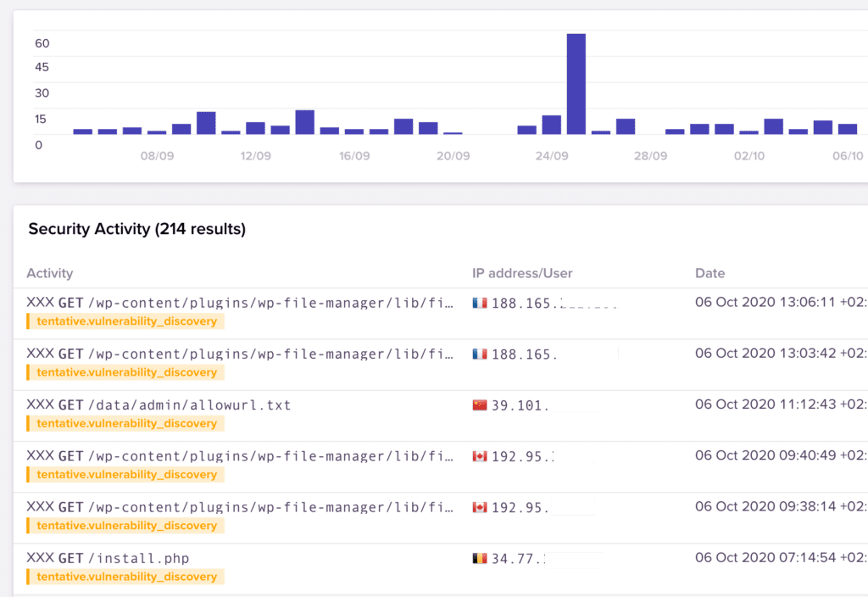Click vulnerability_discovery tag under 09:40:49 row
The width and height of the screenshot is (868, 597).
tap(125, 475)
